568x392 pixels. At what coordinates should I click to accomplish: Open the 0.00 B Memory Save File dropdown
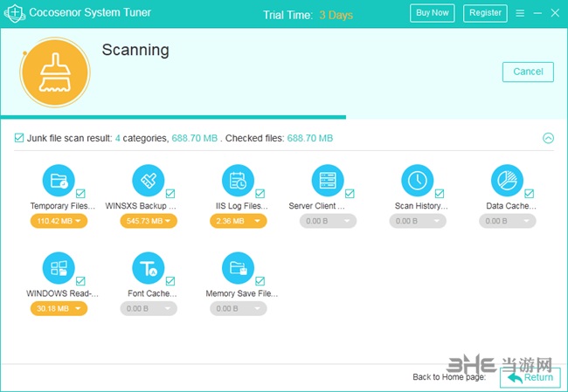click(x=239, y=308)
